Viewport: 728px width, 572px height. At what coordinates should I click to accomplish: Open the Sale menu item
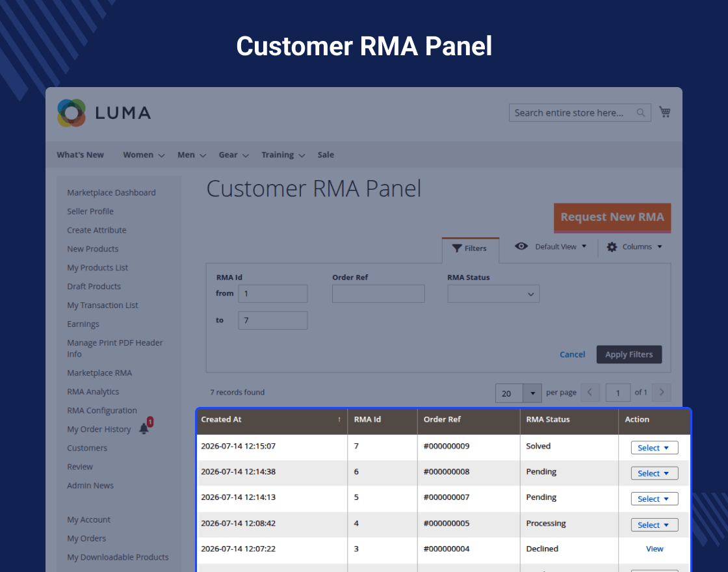pyautogui.click(x=326, y=155)
